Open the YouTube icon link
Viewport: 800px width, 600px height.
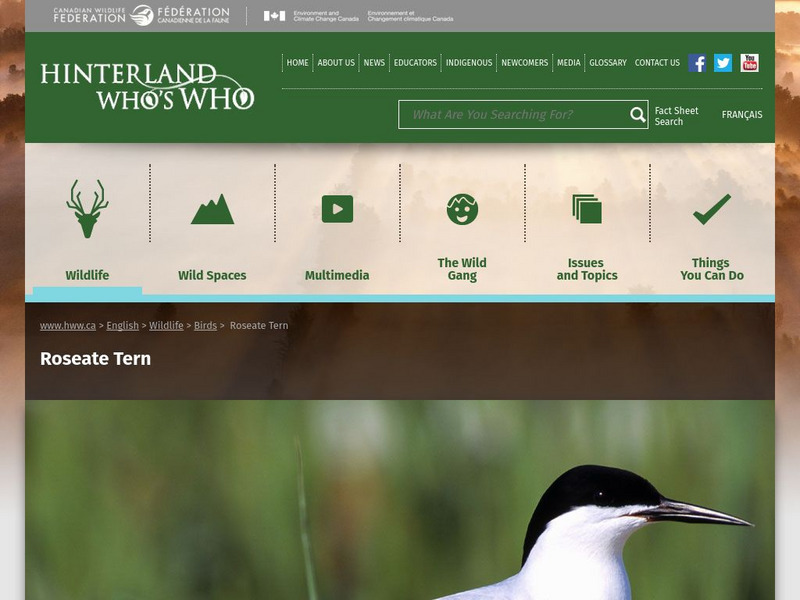tap(749, 63)
